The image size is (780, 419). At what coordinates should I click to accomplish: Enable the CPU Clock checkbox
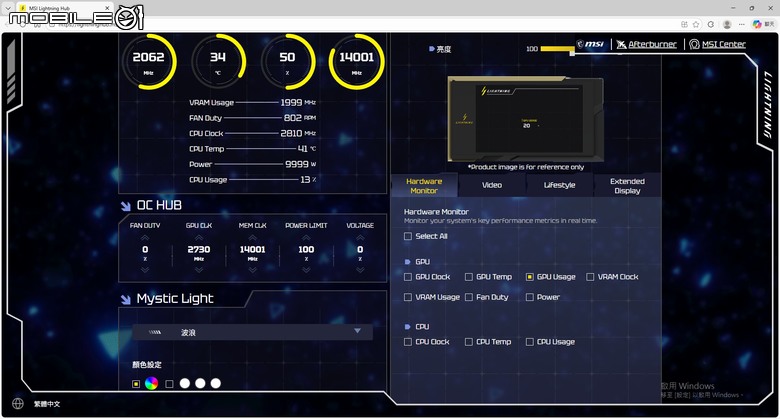tap(408, 342)
